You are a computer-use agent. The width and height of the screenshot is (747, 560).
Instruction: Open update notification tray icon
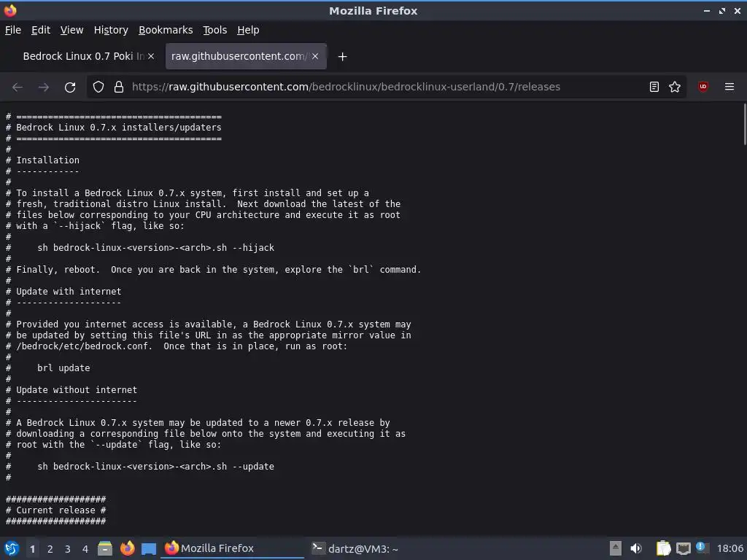[701, 548]
